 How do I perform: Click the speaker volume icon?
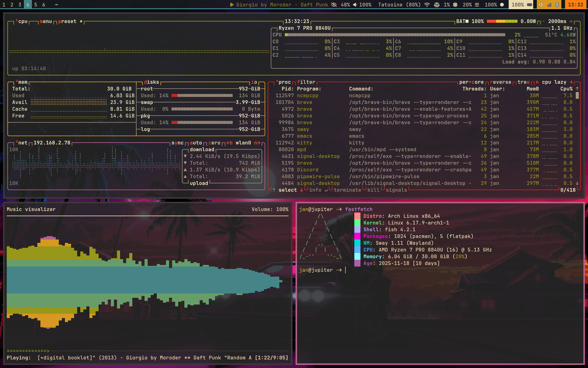click(355, 5)
